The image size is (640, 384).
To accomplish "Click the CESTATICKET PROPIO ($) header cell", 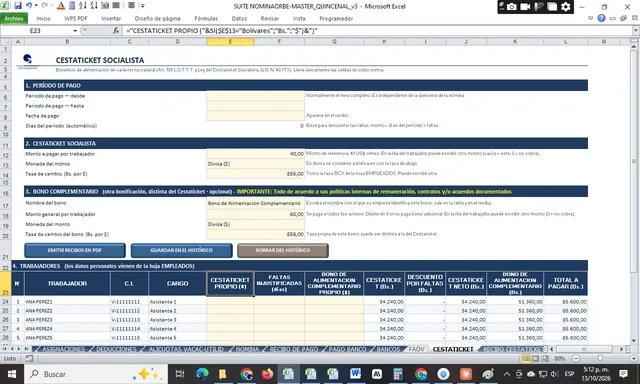I will [230, 283].
